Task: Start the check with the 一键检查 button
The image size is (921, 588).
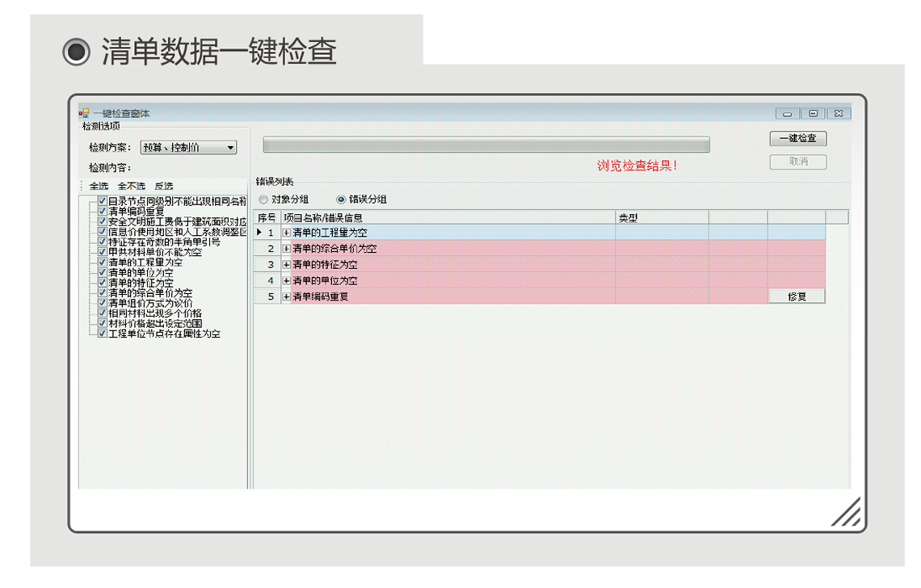Action: 798,139
